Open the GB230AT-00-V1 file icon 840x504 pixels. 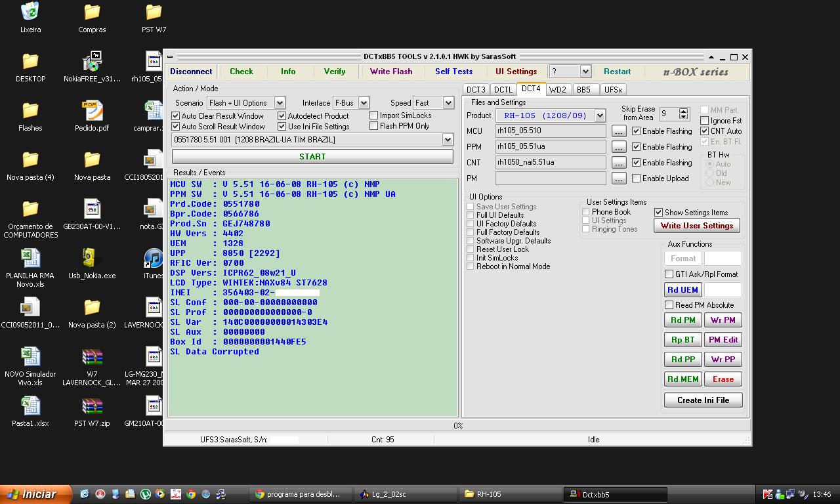(92, 209)
